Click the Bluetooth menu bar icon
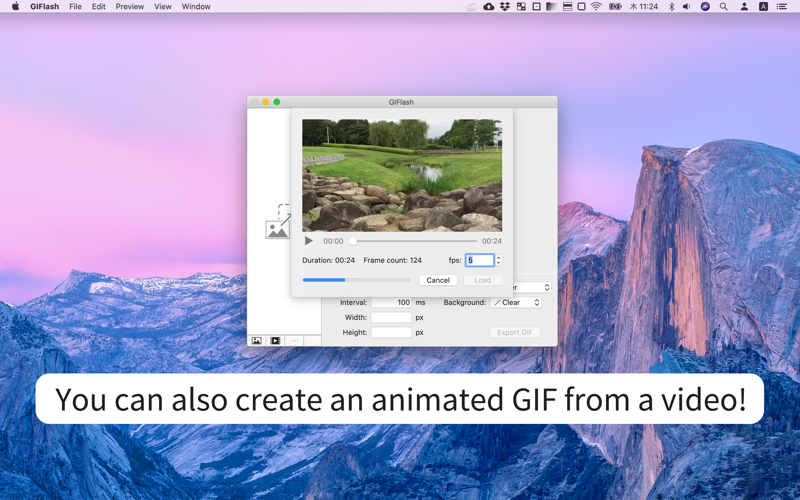Viewport: 800px width, 500px height. coord(671,7)
